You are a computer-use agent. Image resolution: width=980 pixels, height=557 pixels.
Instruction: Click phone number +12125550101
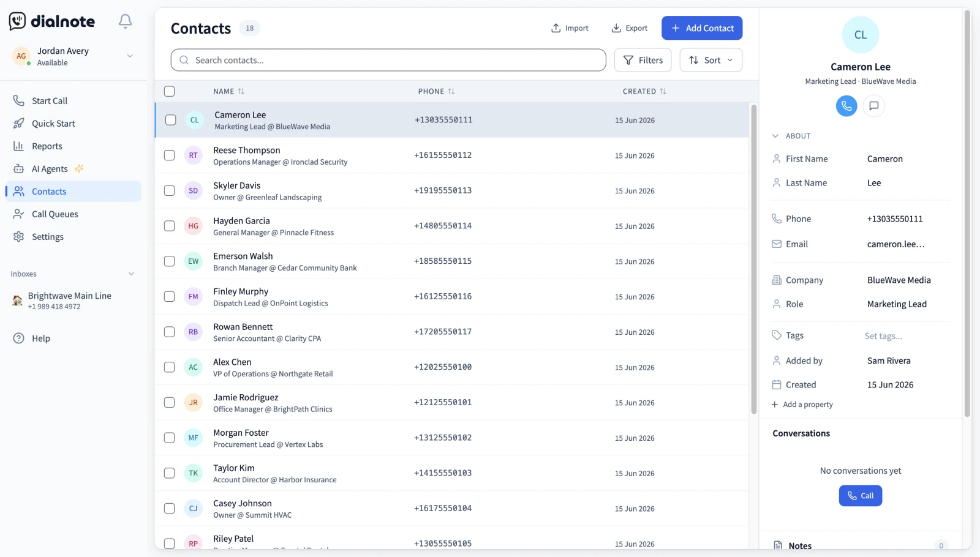pos(443,402)
